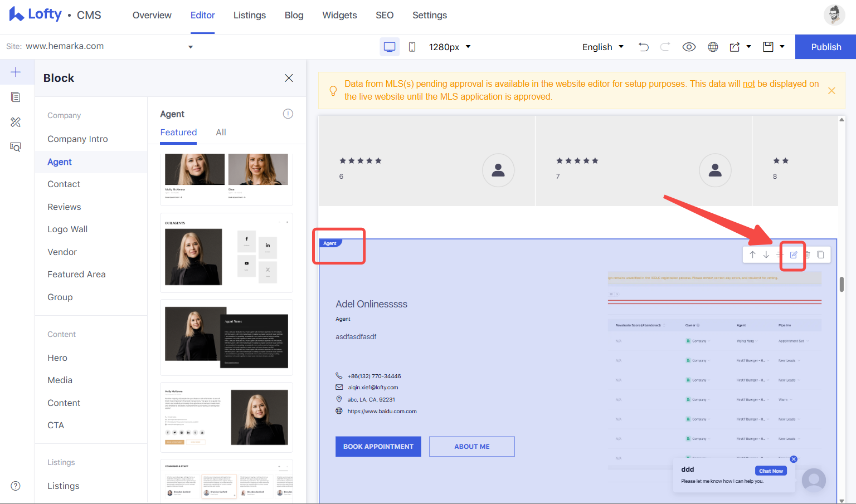The width and height of the screenshot is (856, 504).
Task: Open the help question mark icon
Action: click(x=16, y=486)
